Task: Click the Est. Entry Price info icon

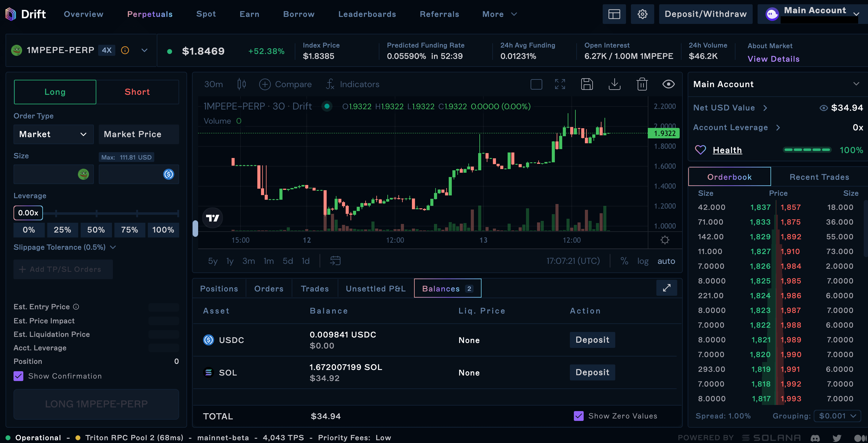Action: pos(76,306)
